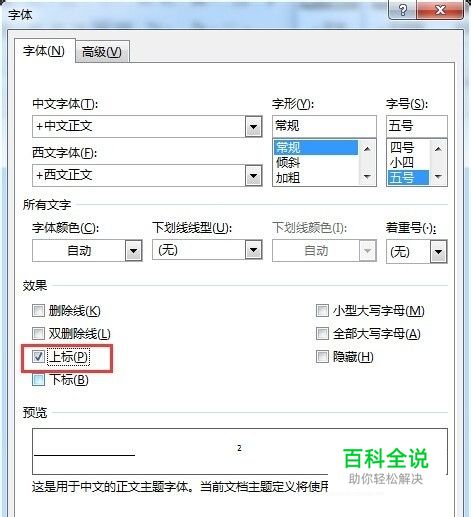The height and width of the screenshot is (517, 471).
Task: Enable the 下标(B) checkbox
Action: [38, 380]
